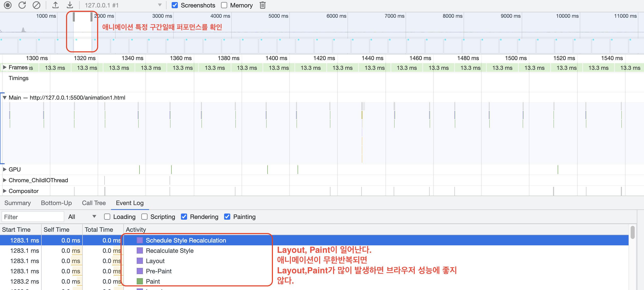The width and height of the screenshot is (644, 290).
Task: Disable the Rendering filter checkbox
Action: (x=184, y=217)
